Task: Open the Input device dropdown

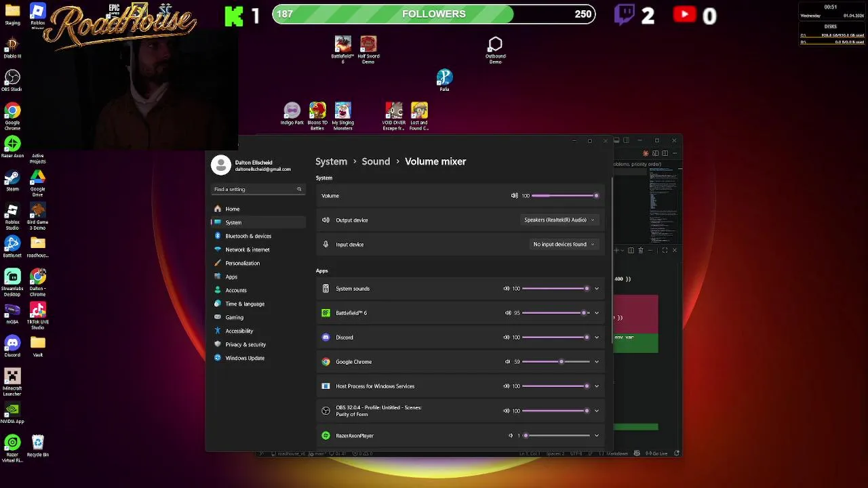Action: click(x=564, y=245)
